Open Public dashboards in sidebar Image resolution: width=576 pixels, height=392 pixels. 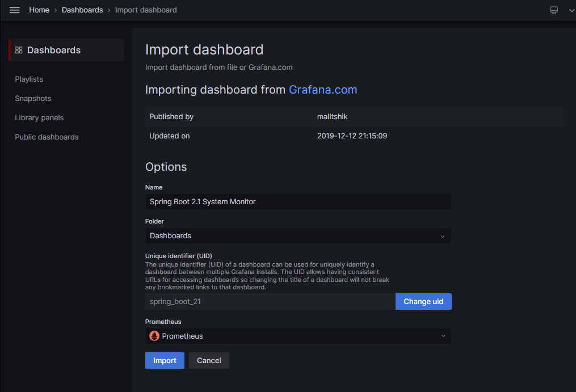(x=47, y=137)
